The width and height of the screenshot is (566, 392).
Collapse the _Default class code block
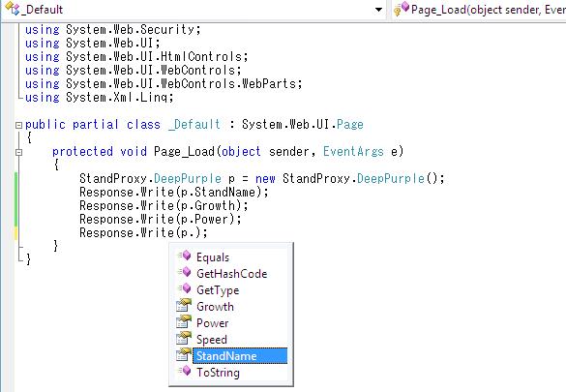pos(18,125)
